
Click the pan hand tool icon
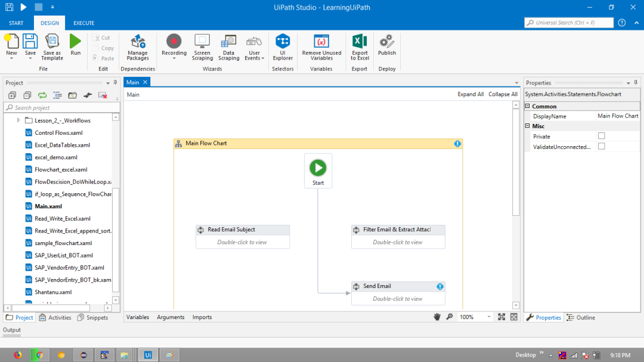point(437,317)
